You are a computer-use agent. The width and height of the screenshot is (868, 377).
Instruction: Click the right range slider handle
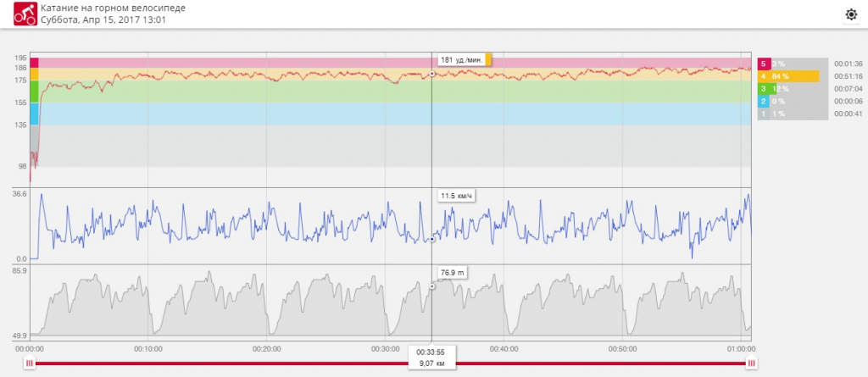751,363
